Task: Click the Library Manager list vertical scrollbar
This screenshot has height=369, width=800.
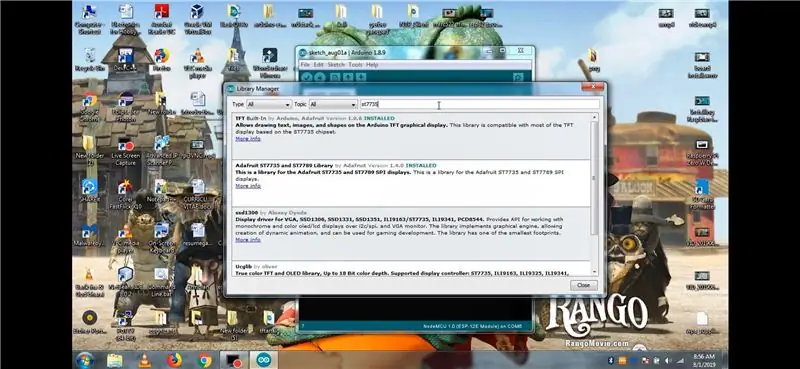Action: (x=593, y=194)
